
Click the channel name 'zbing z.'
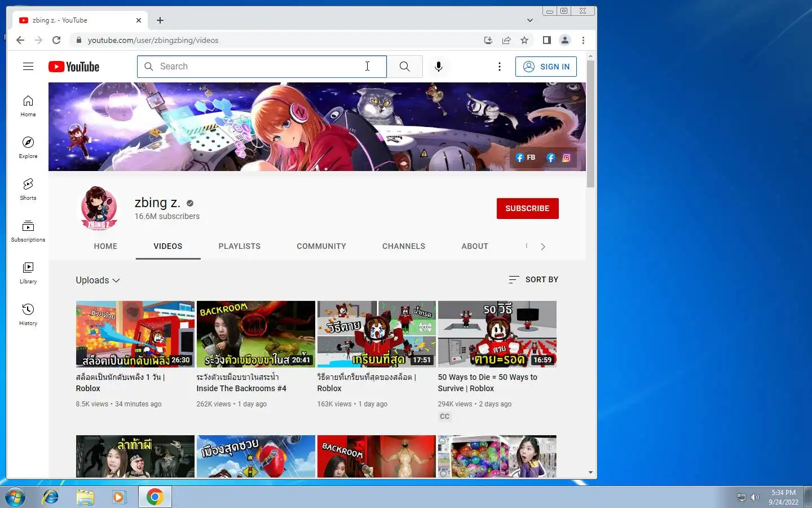tap(157, 203)
